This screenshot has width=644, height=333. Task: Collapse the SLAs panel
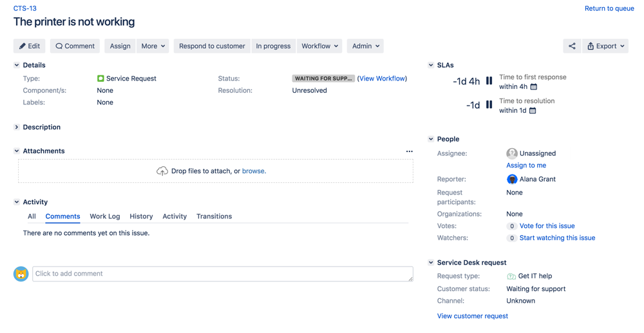click(x=431, y=65)
